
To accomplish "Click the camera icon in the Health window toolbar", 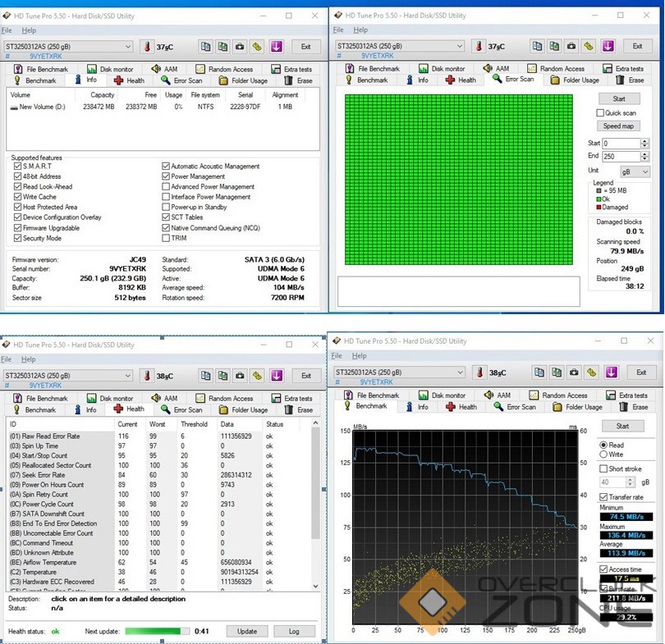I will point(240,376).
